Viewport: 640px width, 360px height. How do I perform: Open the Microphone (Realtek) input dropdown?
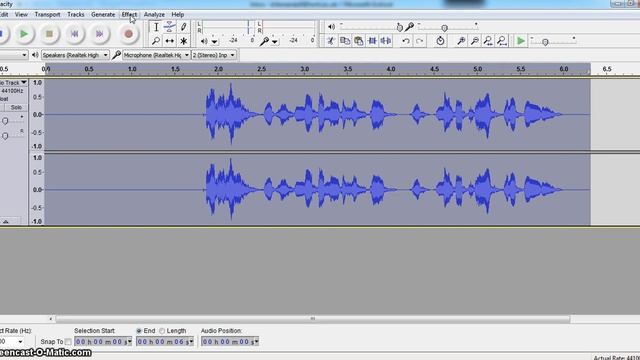click(x=156, y=55)
